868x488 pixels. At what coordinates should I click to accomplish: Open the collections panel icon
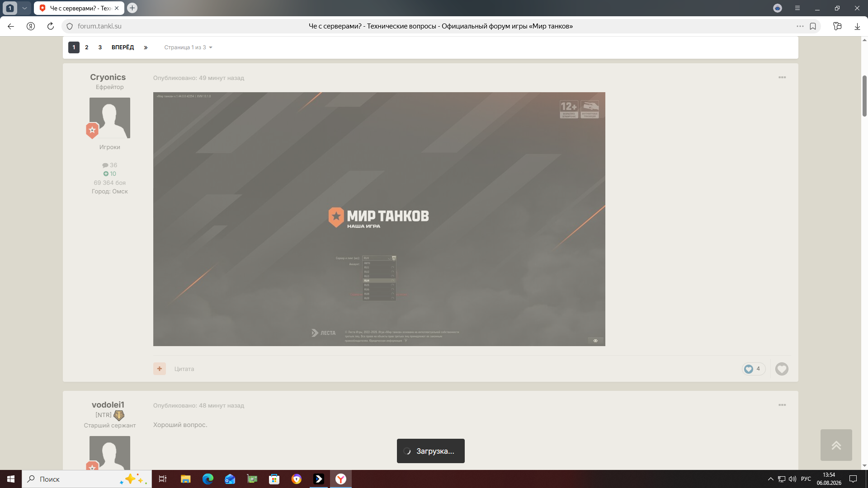[x=837, y=26]
